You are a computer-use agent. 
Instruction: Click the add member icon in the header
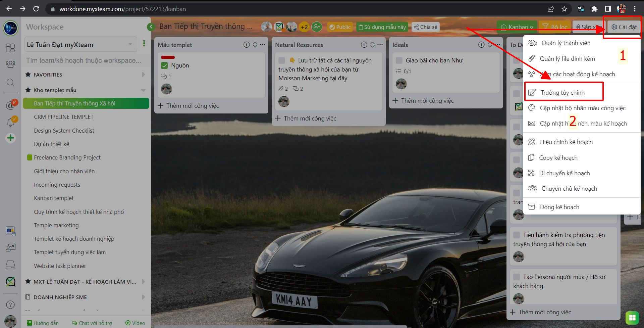[x=317, y=27]
